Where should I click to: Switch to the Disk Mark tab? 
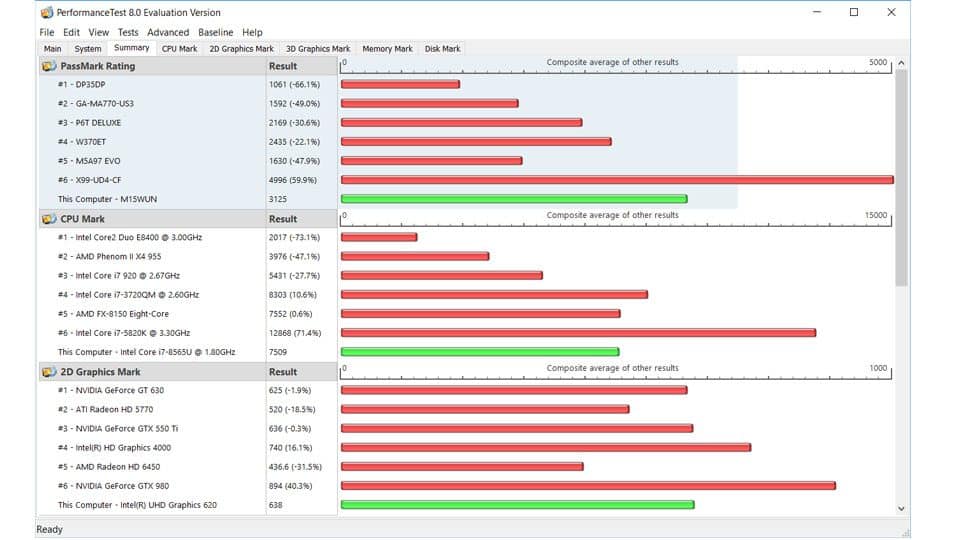click(x=442, y=48)
